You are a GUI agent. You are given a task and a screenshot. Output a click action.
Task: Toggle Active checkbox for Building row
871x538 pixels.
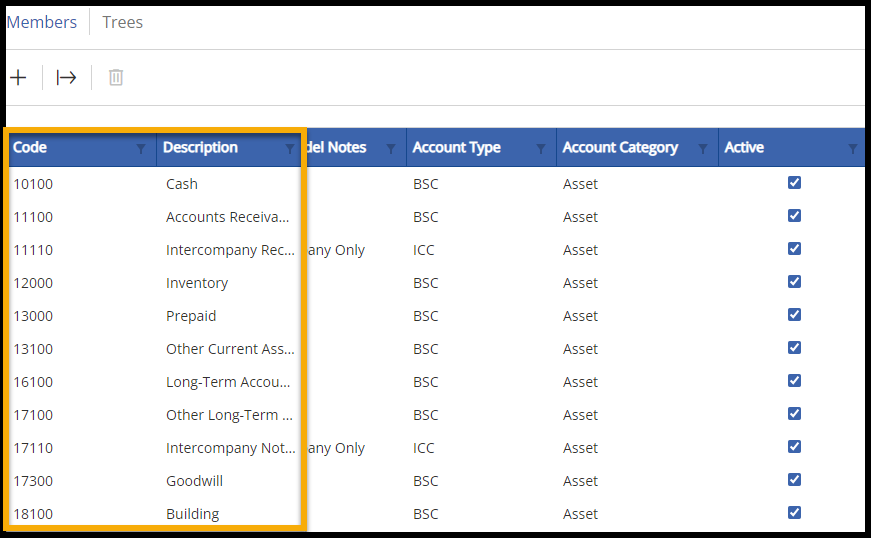(795, 513)
